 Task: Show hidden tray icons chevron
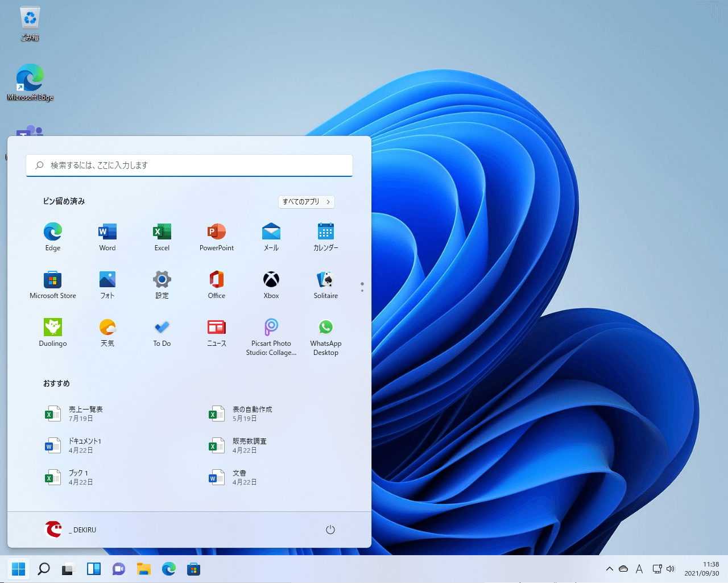[610, 569]
